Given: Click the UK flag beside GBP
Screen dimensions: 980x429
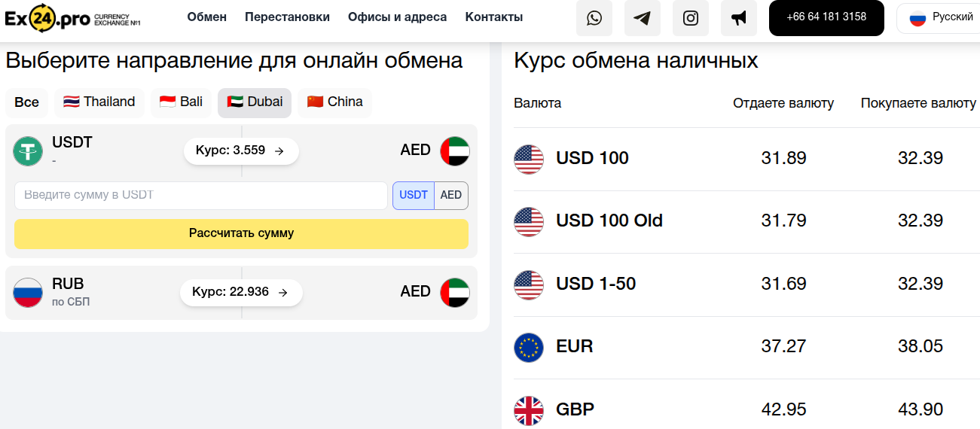Looking at the screenshot, I should [x=529, y=410].
